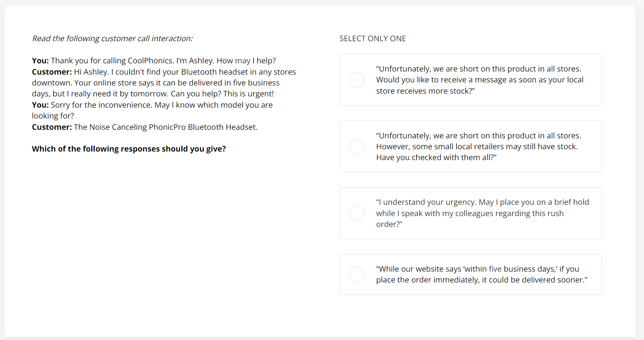Viewport: 644px width, 340px height.
Task: Select radio for 'small local retailers' response
Action: [356, 146]
